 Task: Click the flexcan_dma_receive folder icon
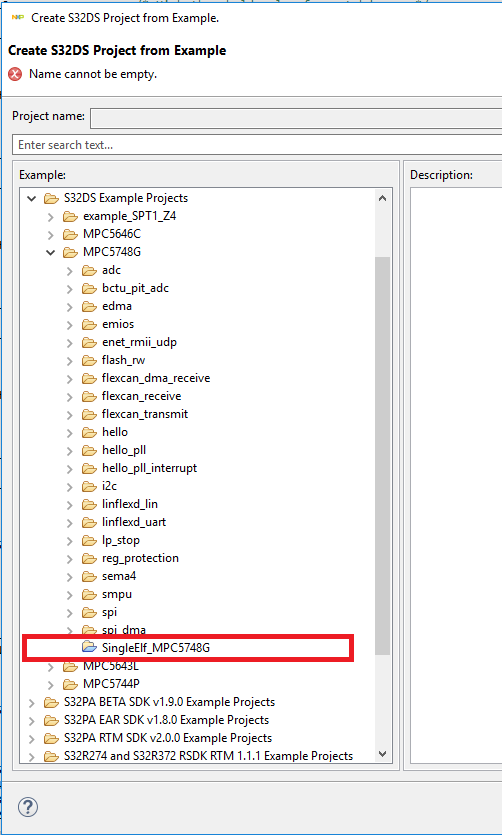tap(89, 379)
